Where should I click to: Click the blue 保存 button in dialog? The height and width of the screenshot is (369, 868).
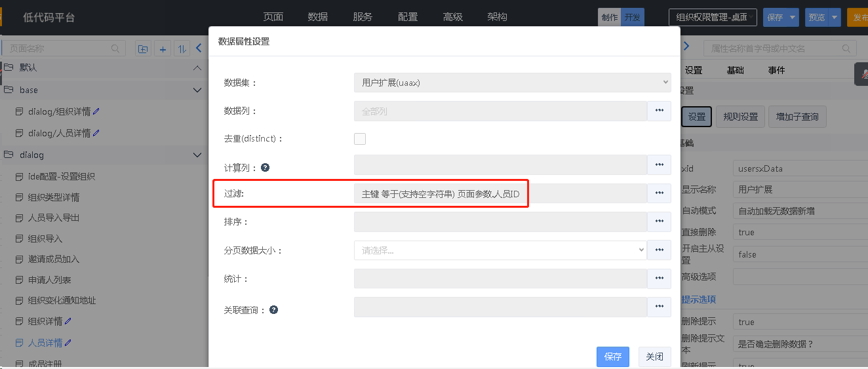point(612,357)
